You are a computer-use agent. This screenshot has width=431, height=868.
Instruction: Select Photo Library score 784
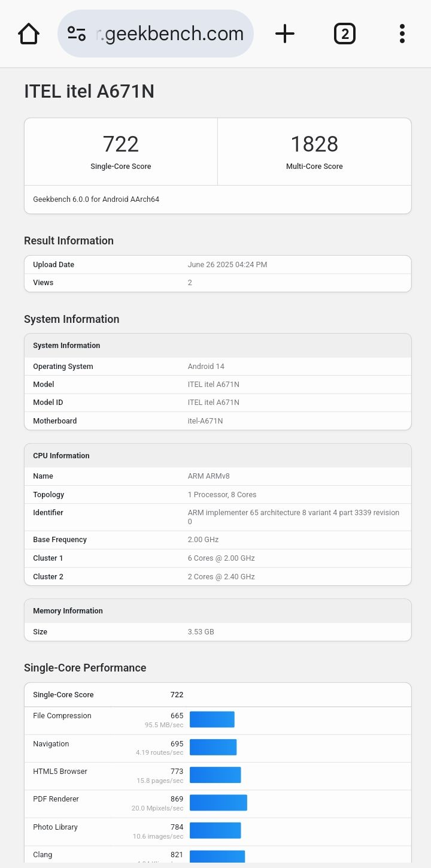(177, 827)
